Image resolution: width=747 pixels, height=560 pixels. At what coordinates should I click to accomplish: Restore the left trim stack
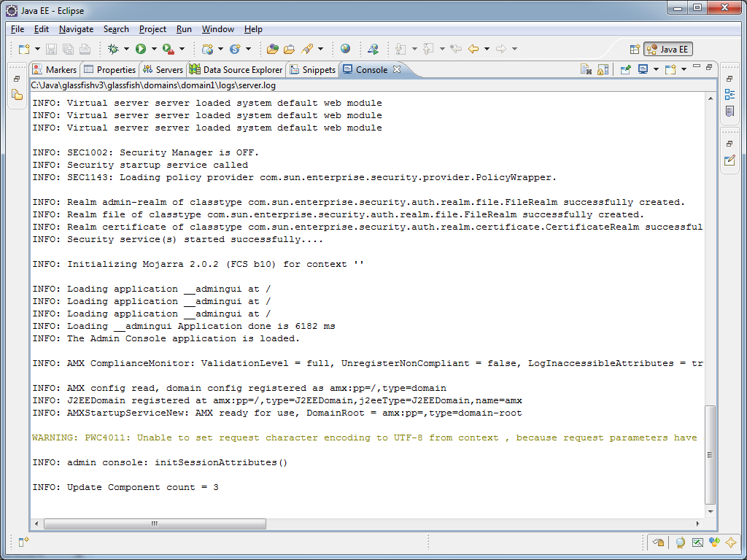pos(17,79)
